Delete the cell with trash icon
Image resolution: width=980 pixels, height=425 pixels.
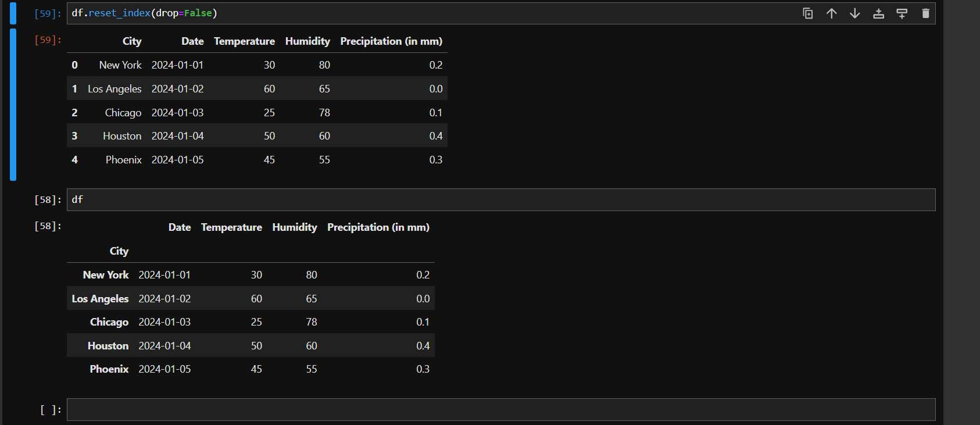click(926, 13)
